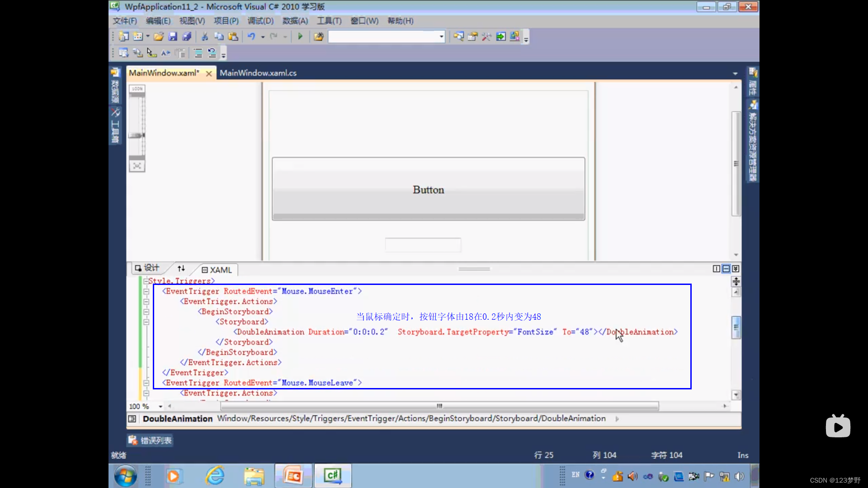The width and height of the screenshot is (868, 488).
Task: Open the 工具箱 side panel tab
Action: click(115, 126)
